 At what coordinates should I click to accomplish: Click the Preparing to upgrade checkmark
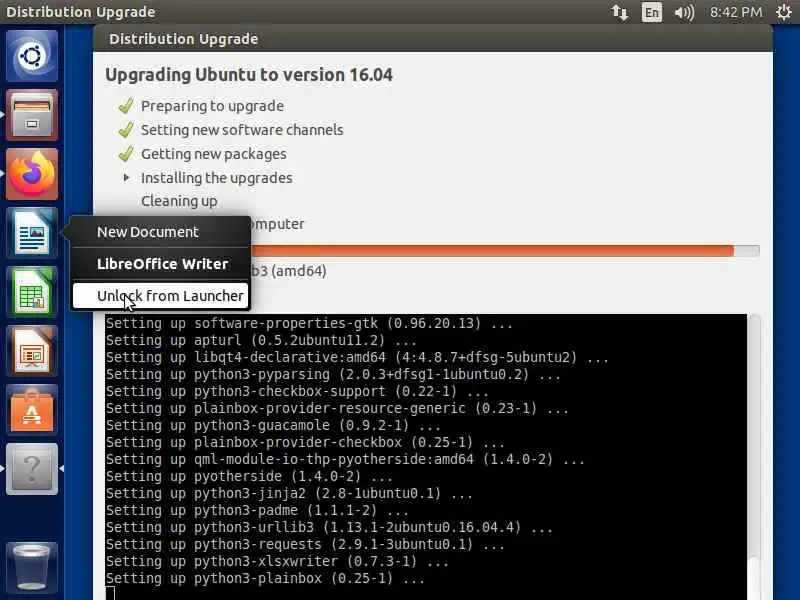[126, 106]
